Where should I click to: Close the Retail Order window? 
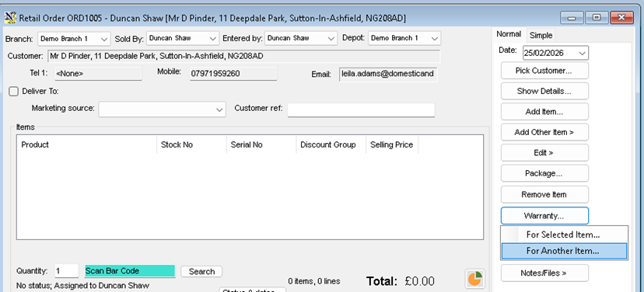pos(621,18)
